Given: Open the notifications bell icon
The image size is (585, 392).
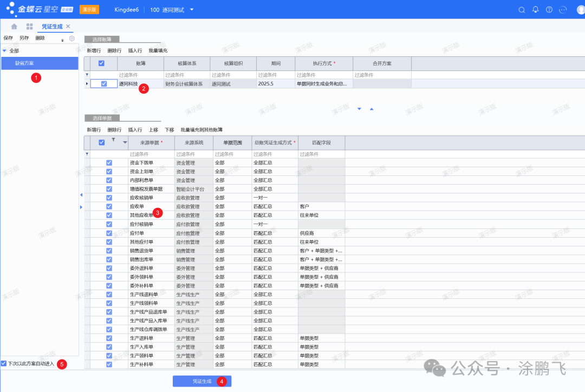Looking at the screenshot, I should pyautogui.click(x=536, y=10).
